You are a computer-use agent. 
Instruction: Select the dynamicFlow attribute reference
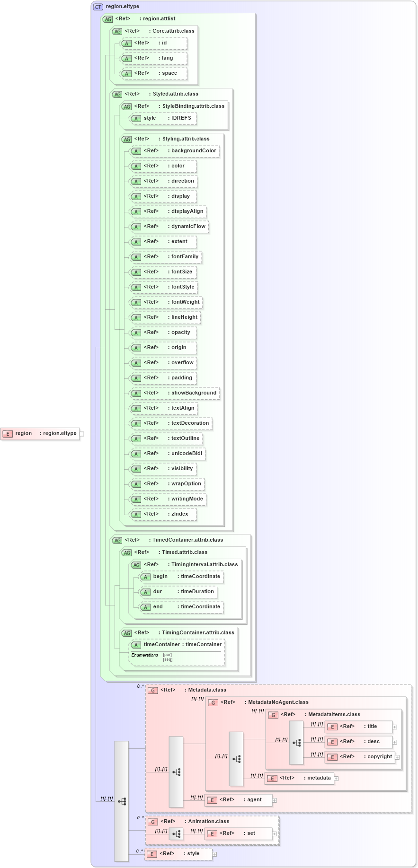coord(169,227)
